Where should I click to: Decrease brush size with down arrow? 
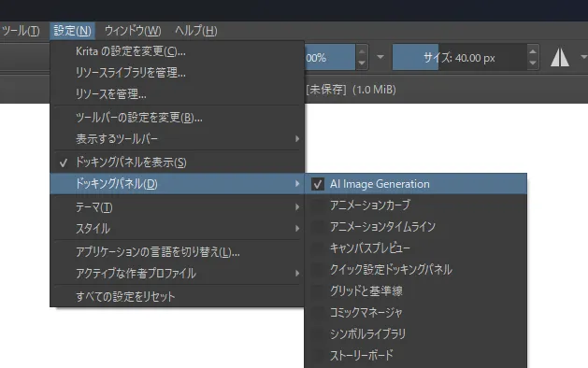coord(533,64)
